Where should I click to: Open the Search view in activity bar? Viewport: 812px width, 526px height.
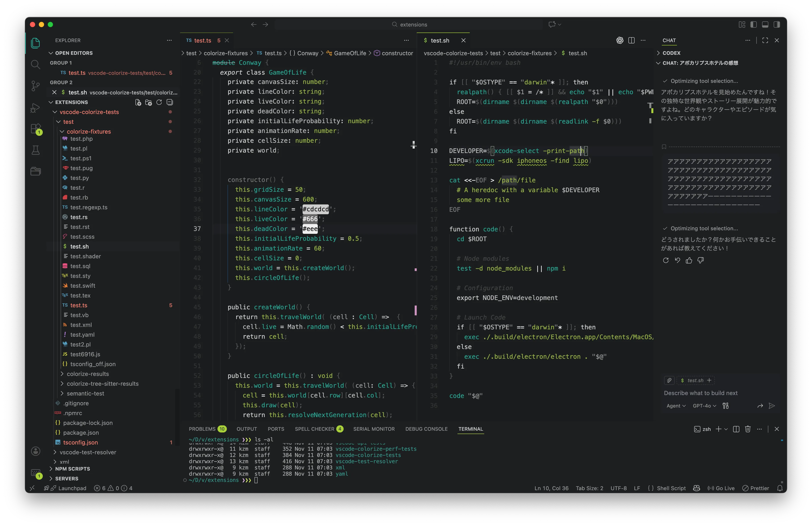pyautogui.click(x=35, y=64)
